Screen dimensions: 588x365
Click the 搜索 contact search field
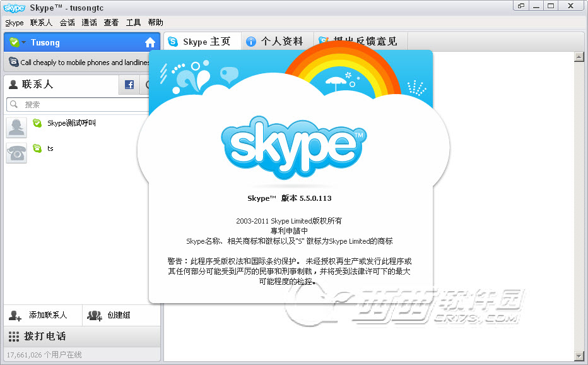(x=78, y=104)
